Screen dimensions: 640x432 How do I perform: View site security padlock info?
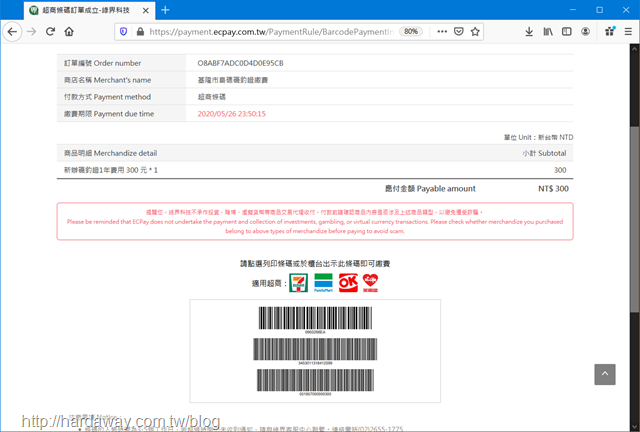pyautogui.click(x=140, y=31)
